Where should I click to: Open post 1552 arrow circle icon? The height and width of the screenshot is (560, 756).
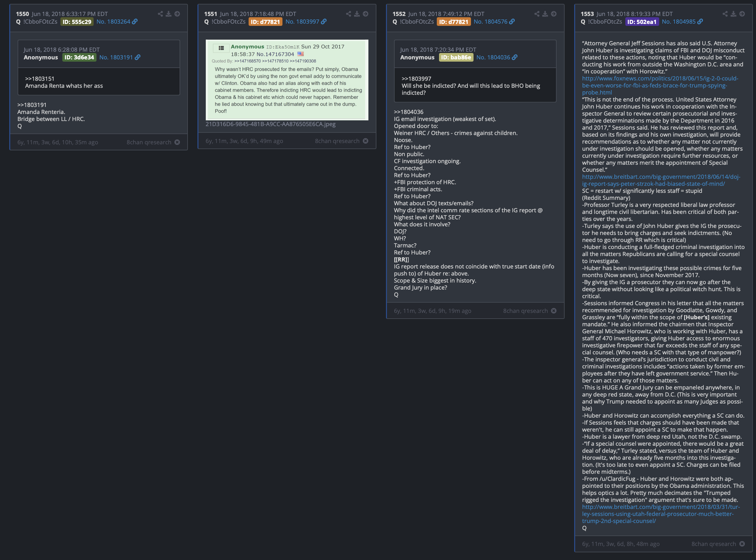[x=553, y=14]
